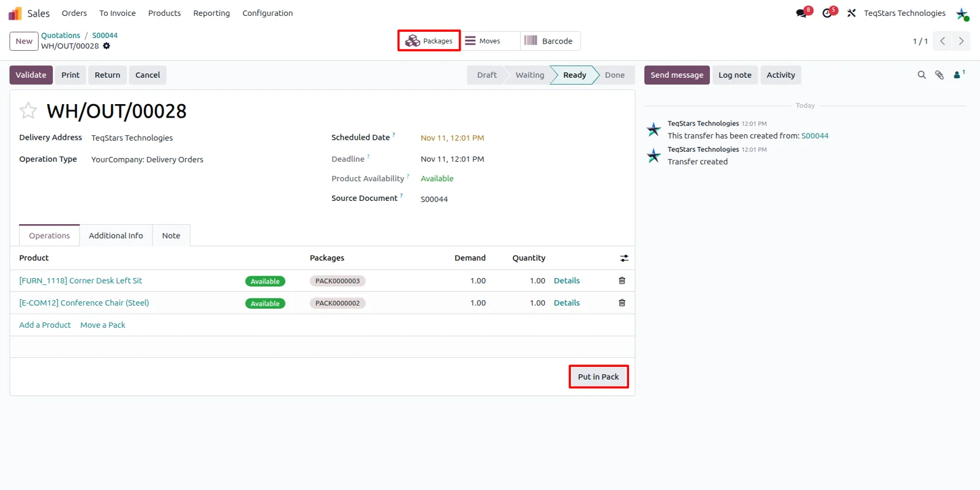This screenshot has width=980, height=490.
Task: Go to next record arrow
Action: tap(961, 41)
